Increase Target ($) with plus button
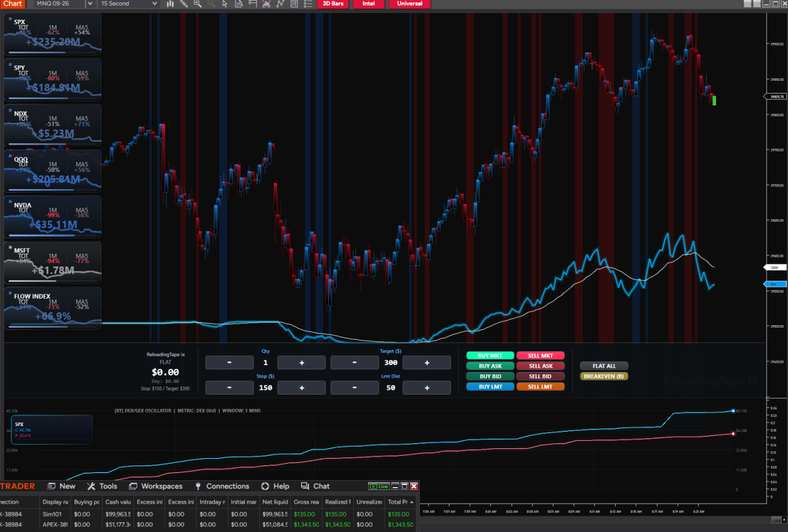 (427, 363)
